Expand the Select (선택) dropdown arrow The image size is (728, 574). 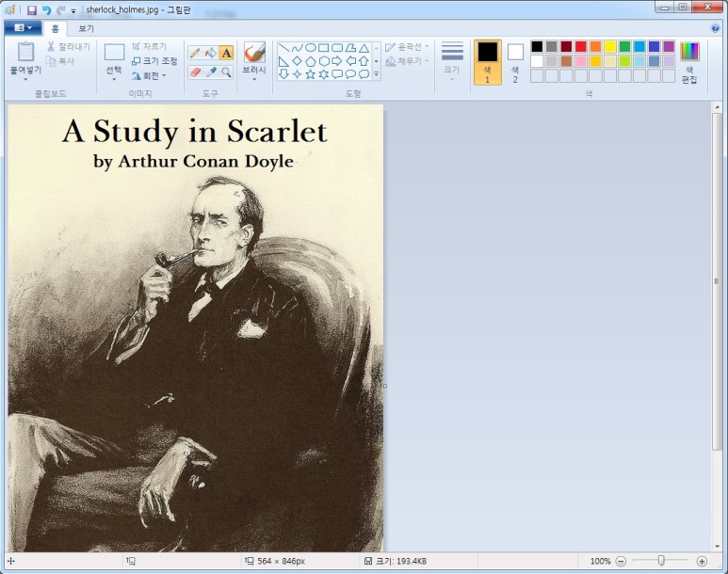point(114,79)
